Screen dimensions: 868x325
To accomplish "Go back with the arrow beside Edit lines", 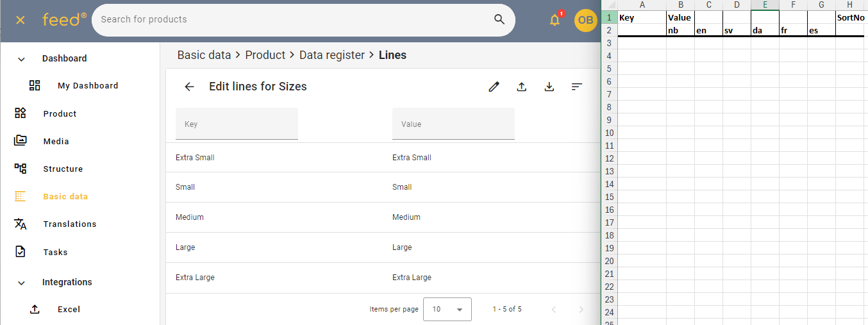I will tap(189, 87).
